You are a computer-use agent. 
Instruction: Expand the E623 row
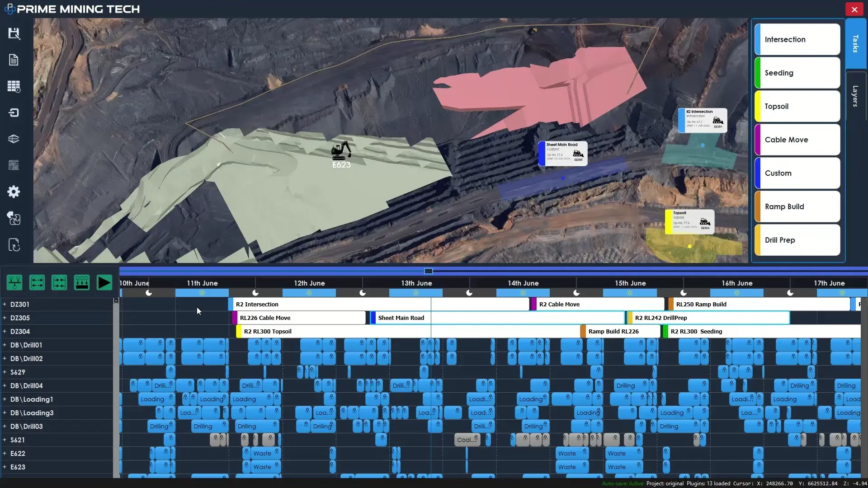tap(5, 467)
